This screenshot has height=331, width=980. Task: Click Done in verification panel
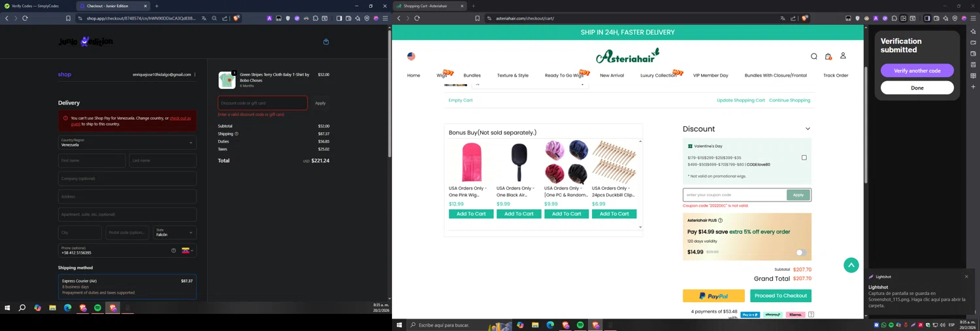click(x=917, y=88)
